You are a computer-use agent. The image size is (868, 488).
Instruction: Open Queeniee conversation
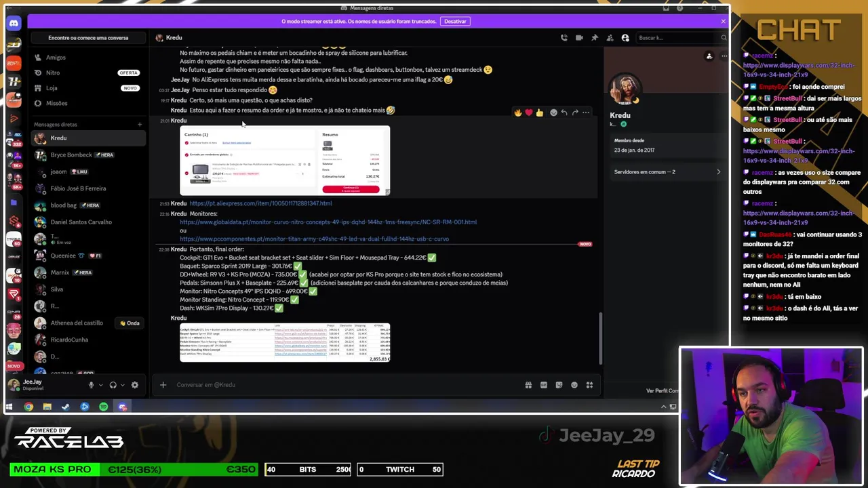pos(88,256)
